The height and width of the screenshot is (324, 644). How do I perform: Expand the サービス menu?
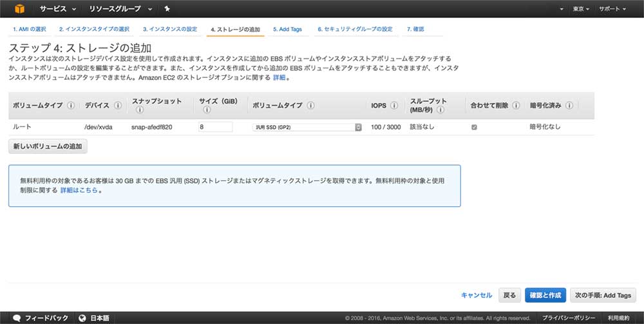pos(58,9)
